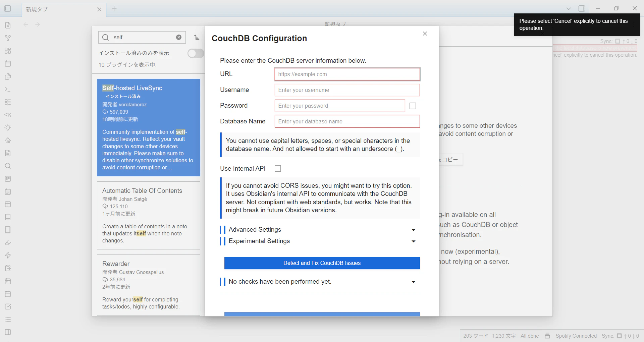Select the Automatic Table Of Contents plugin
This screenshot has width=644, height=342.
[149, 215]
